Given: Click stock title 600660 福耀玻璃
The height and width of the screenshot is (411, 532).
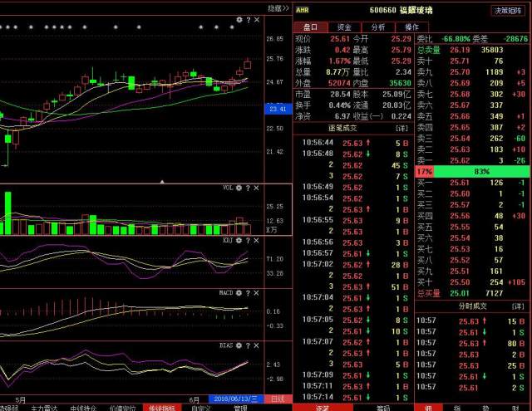Looking at the screenshot, I should [401, 10].
